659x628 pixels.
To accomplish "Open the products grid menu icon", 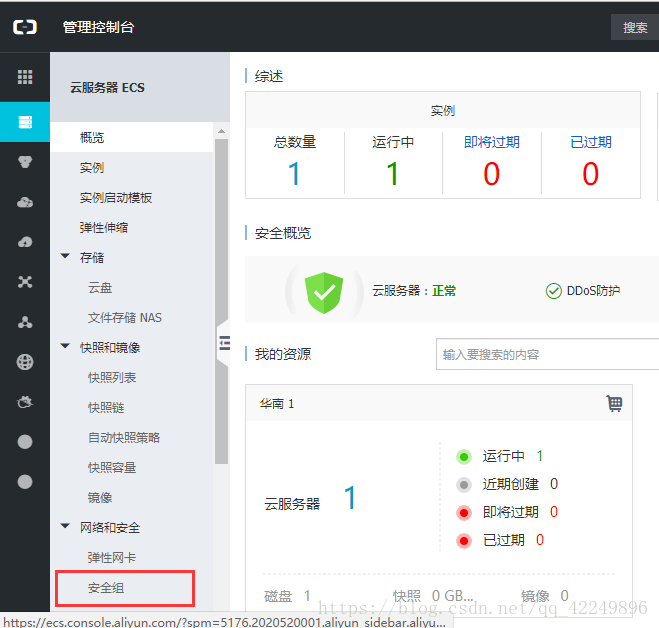I will point(25,77).
